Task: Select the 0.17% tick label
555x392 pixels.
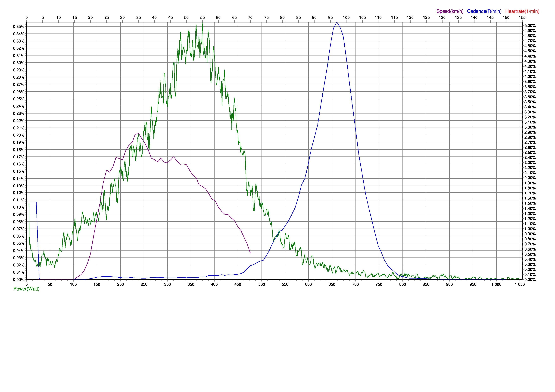Action: (19, 157)
